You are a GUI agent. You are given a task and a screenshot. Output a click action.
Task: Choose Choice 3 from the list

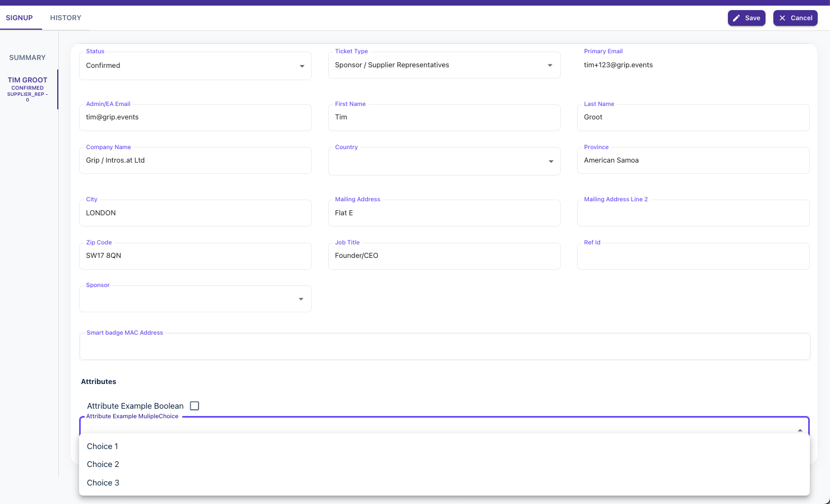tap(444, 483)
